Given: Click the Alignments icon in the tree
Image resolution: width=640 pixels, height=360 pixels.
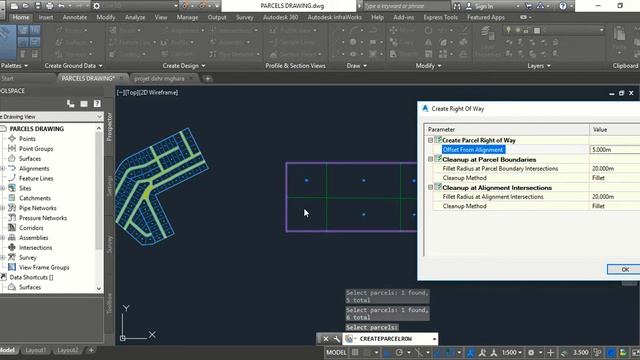Looking at the screenshot, I should click(12, 168).
